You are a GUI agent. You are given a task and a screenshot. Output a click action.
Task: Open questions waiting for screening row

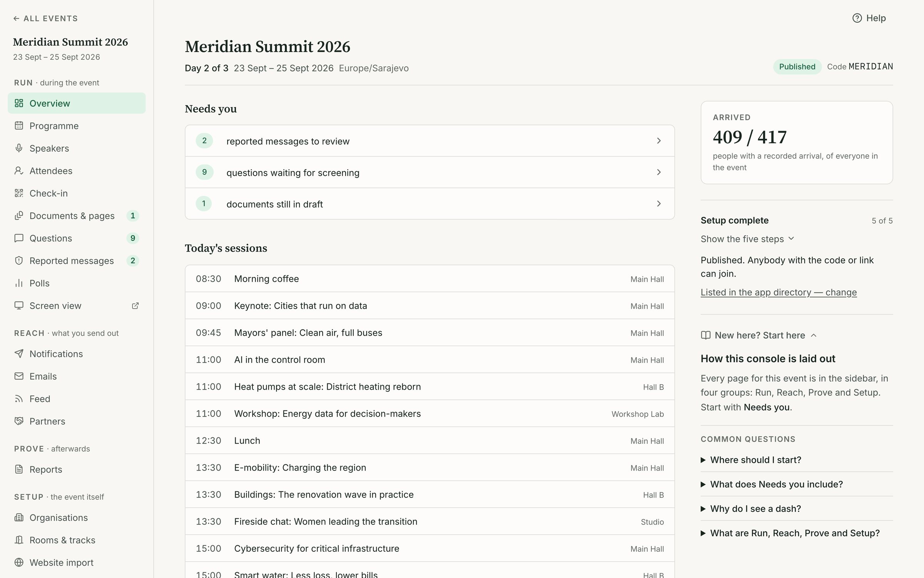click(x=430, y=172)
